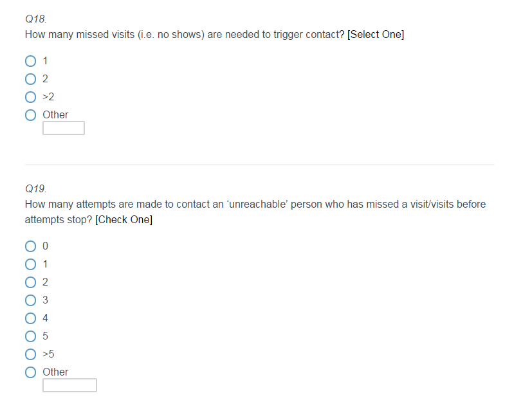Screen dimensions: 532x400
Task: Select 'Other' radio button for Q19
Action: click(x=31, y=372)
